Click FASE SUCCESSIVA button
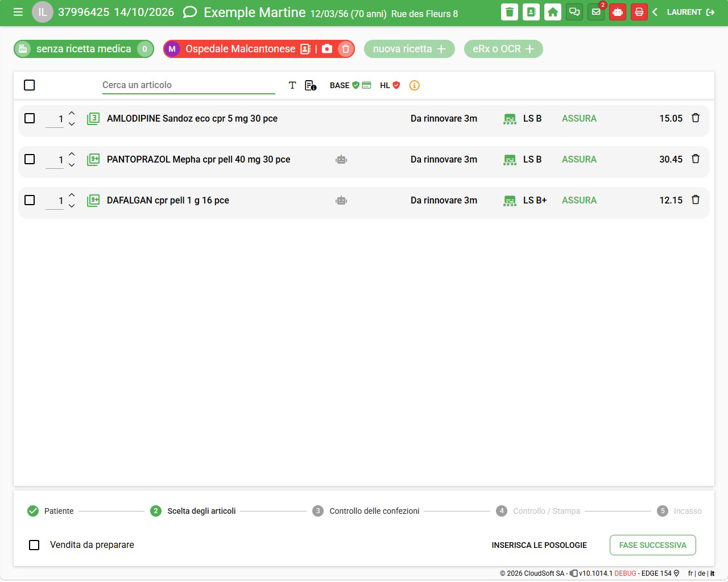 click(x=653, y=545)
